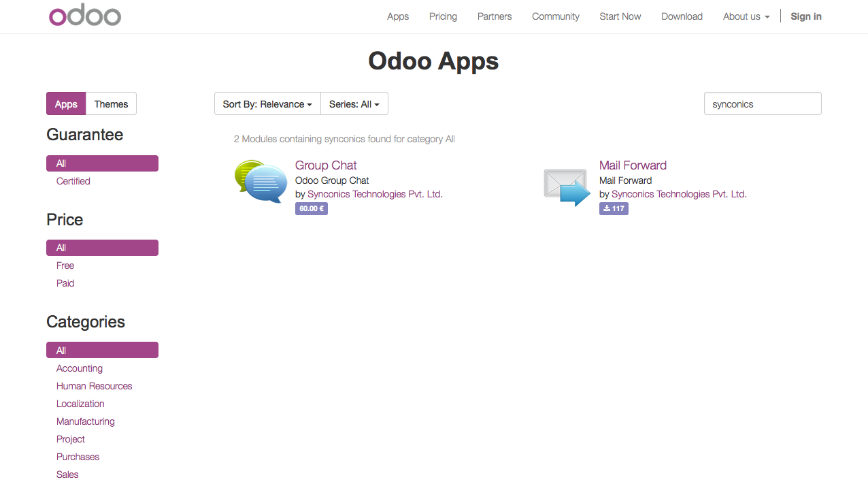Click the Odoo logo
The height and width of the screenshot is (484, 868).
click(x=85, y=16)
